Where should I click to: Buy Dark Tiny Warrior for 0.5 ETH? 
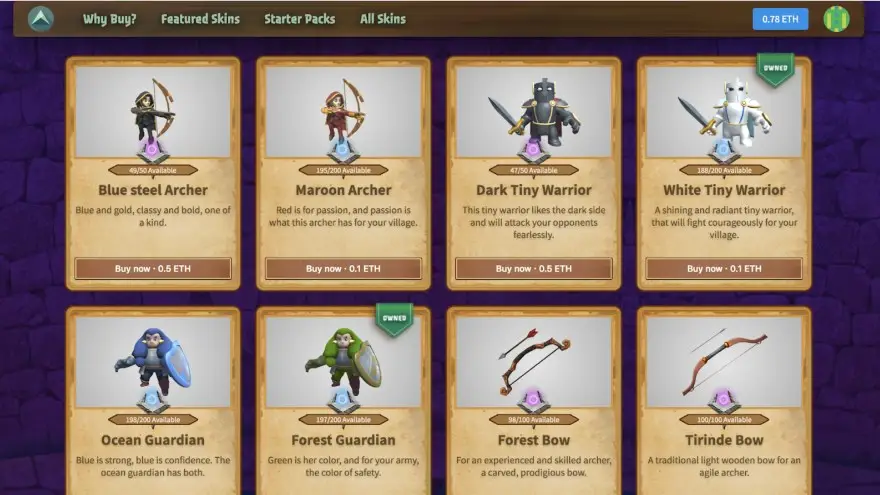pyautogui.click(x=533, y=268)
